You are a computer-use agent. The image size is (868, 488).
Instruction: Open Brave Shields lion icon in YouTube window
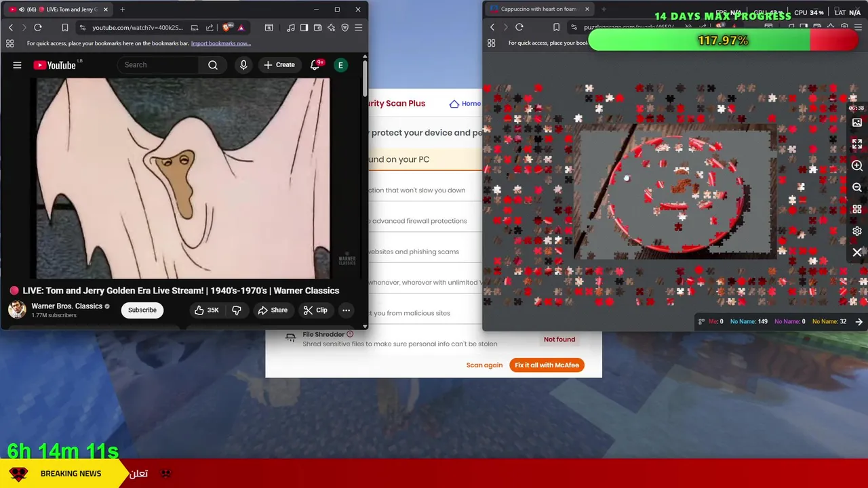[226, 28]
